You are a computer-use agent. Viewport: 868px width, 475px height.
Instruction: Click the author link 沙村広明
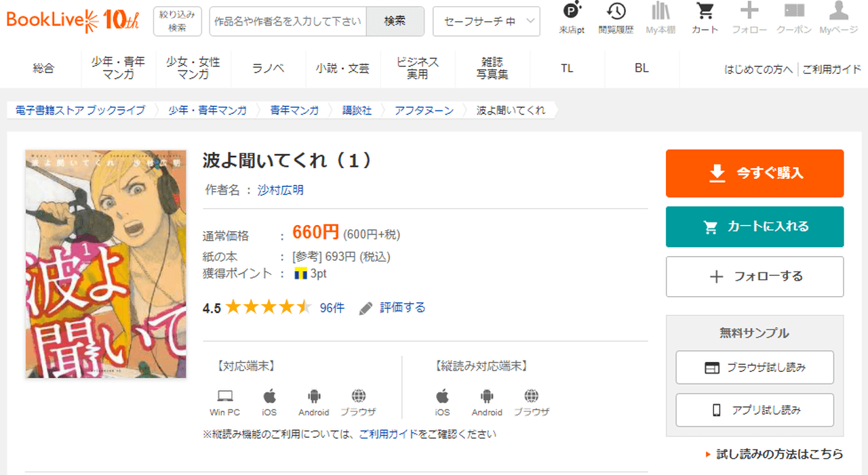tap(281, 190)
